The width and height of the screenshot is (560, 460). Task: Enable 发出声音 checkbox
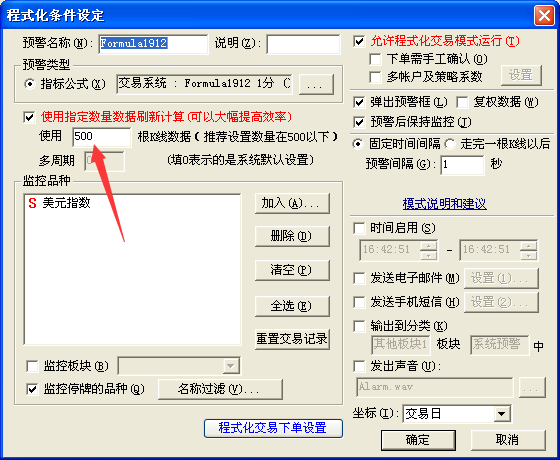tap(359, 366)
